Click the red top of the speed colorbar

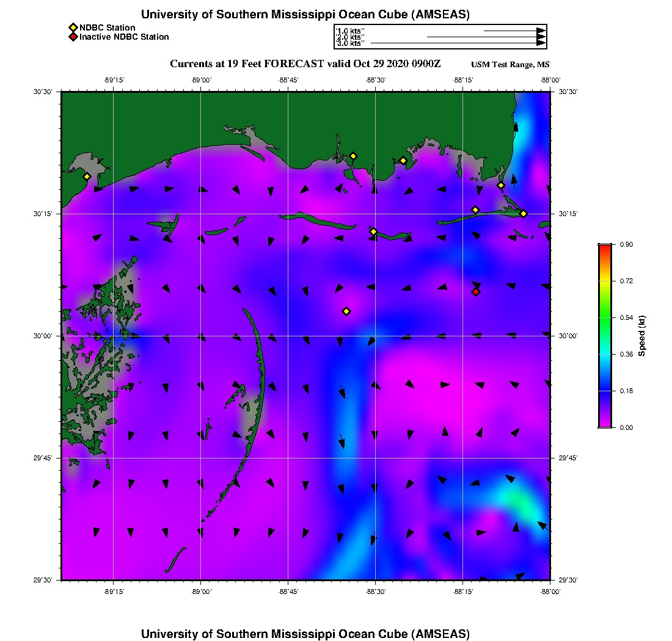(605, 247)
